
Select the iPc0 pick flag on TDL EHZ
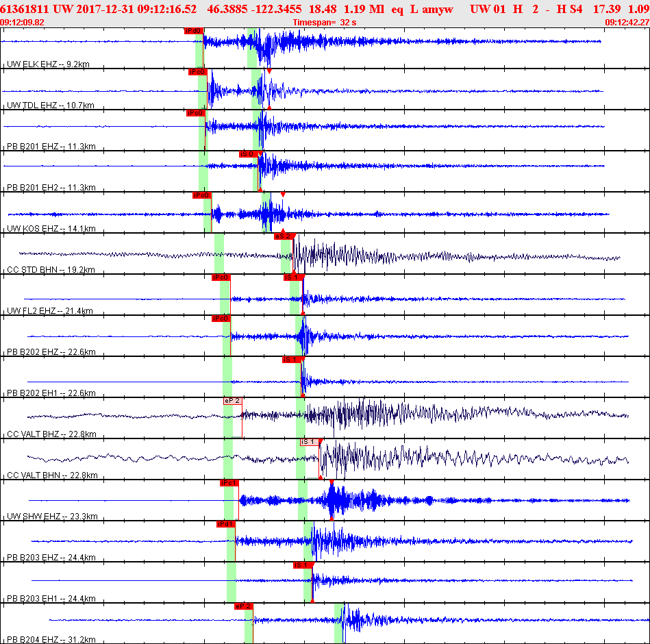tap(197, 72)
